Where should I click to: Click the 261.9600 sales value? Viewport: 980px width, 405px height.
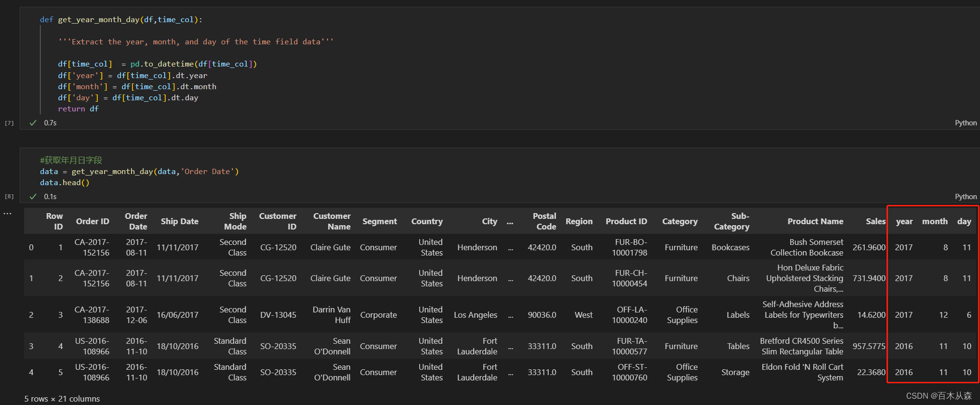pos(869,247)
